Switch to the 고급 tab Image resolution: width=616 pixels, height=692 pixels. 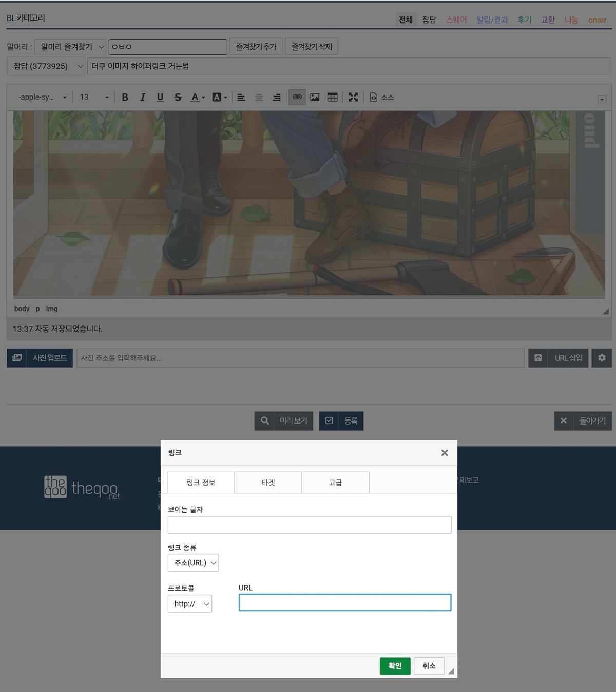click(335, 483)
